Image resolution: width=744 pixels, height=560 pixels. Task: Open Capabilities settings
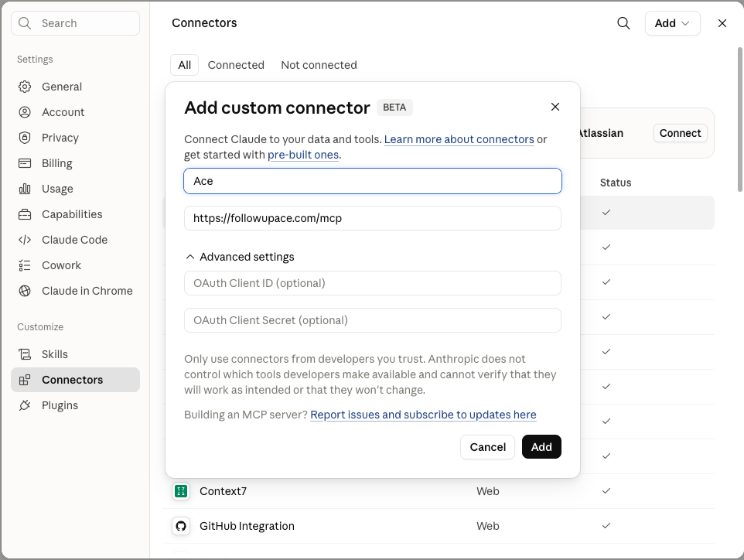[76, 214]
